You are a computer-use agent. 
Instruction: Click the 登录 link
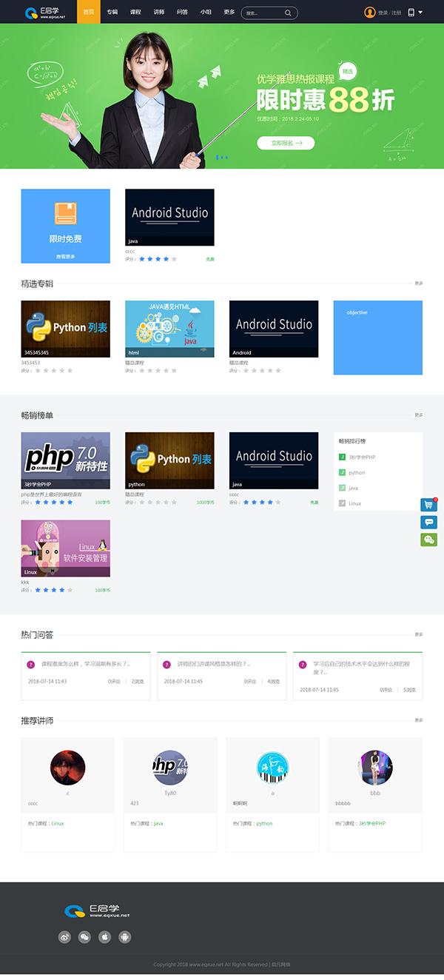pyautogui.click(x=383, y=13)
